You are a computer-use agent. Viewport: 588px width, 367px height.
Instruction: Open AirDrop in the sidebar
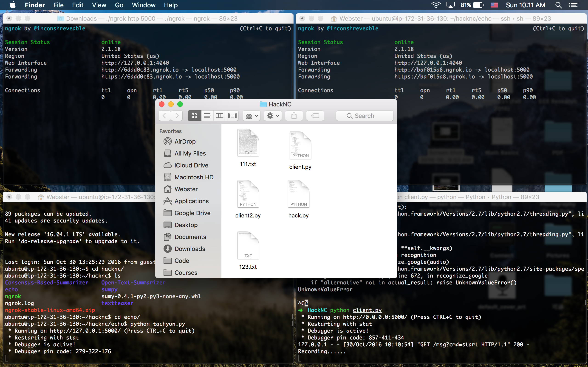(185, 141)
